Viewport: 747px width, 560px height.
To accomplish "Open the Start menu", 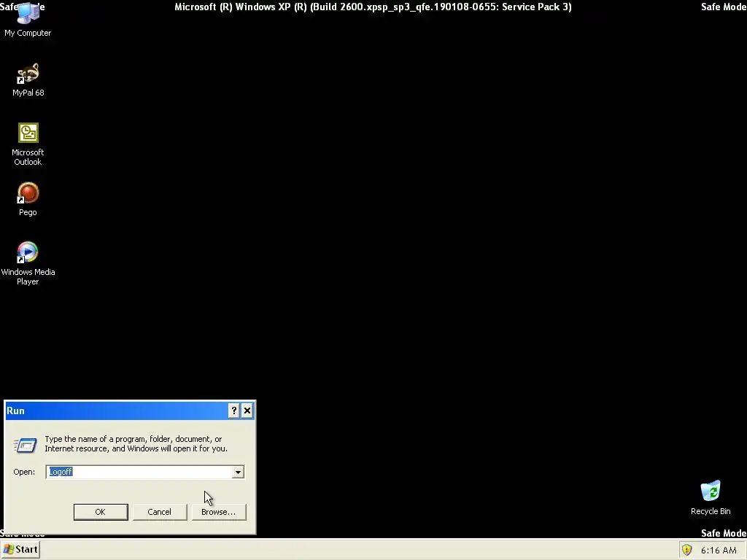I will (x=20, y=550).
